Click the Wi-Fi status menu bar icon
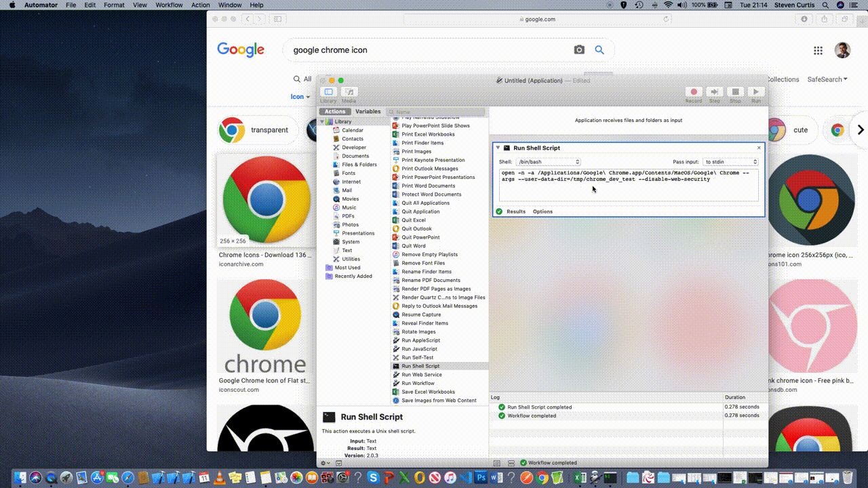This screenshot has height=488, width=868. (668, 5)
